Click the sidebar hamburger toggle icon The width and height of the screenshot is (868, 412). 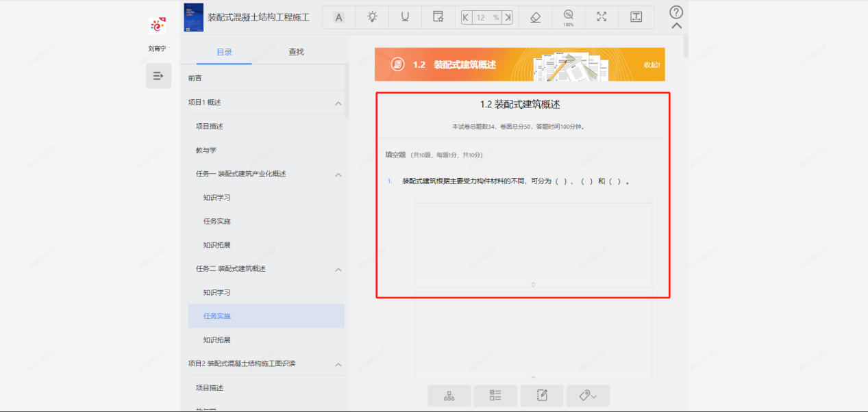pos(158,75)
